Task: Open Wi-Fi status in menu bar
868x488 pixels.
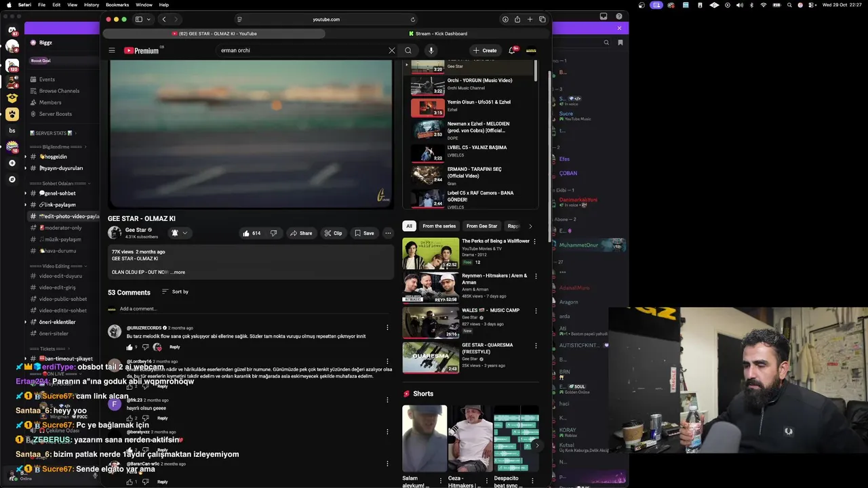Action: coord(764,5)
